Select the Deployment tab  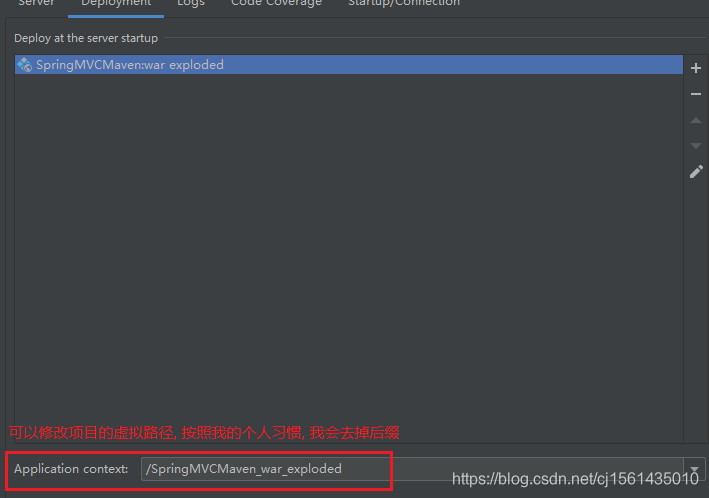click(x=116, y=4)
